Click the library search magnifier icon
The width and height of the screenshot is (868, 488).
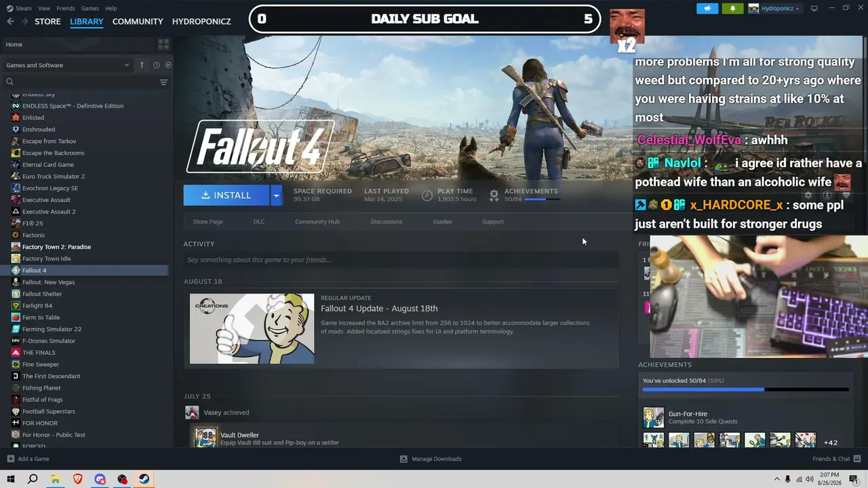click(10, 82)
